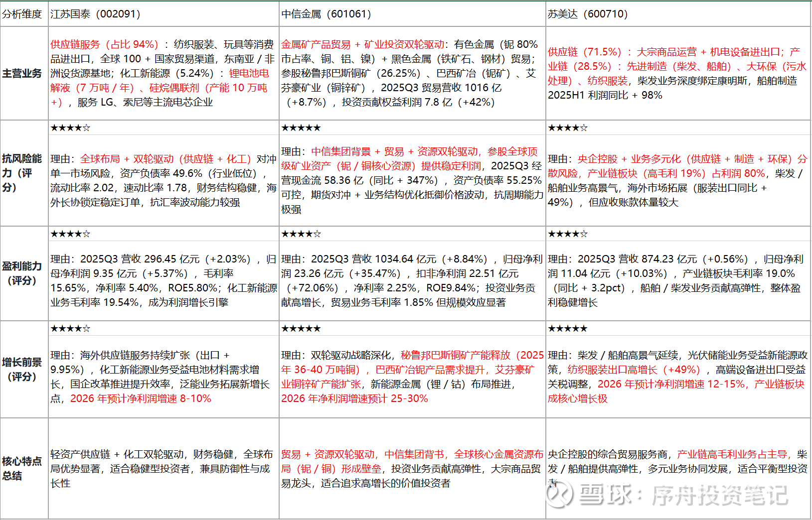812x520 pixels.
Task: Click the growth text starting 柴发 / 船舶高景气延续
Action: point(678,377)
